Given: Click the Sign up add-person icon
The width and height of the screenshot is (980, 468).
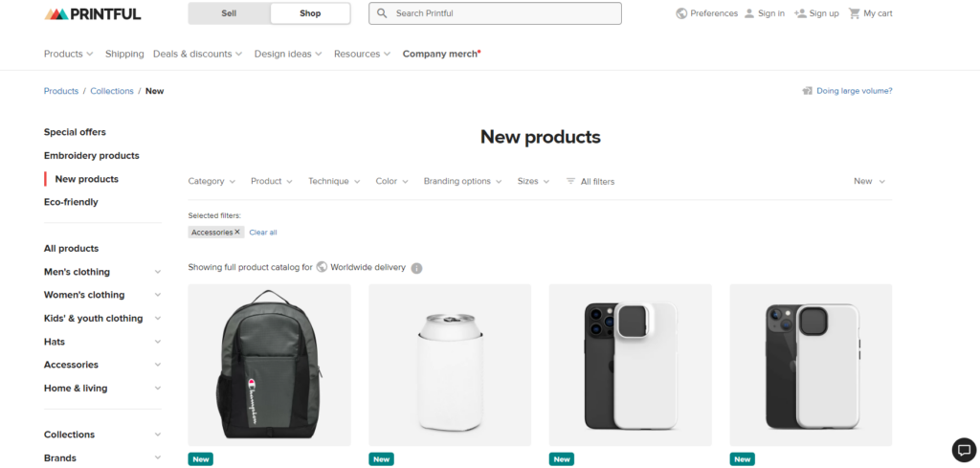Looking at the screenshot, I should 800,13.
